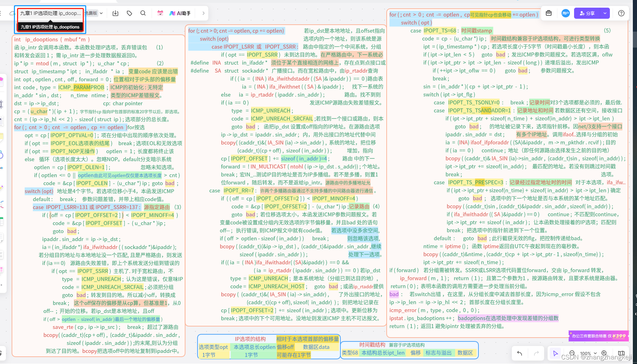
Task: Click '相对于本选项首部的偏移量' cell
Action: [x=307, y=339]
